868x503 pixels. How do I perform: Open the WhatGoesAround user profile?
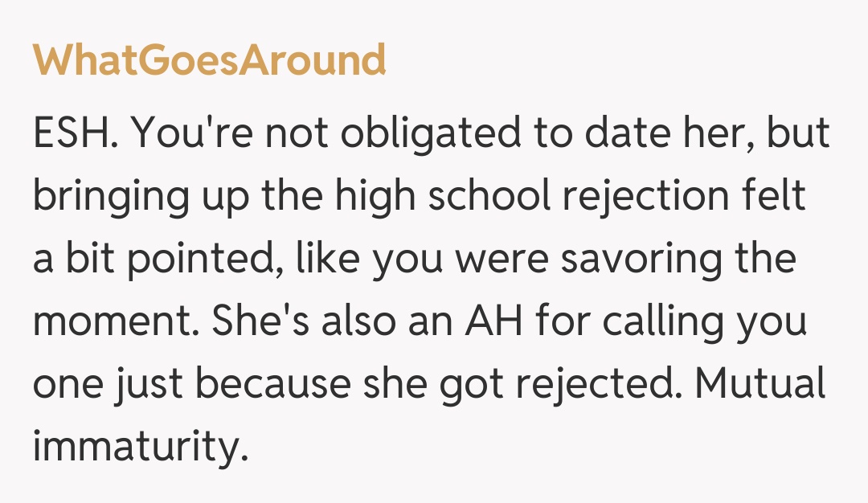[209, 60]
